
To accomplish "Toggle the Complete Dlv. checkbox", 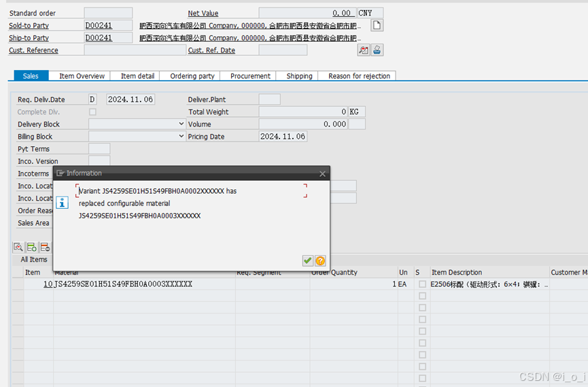I will [x=92, y=112].
